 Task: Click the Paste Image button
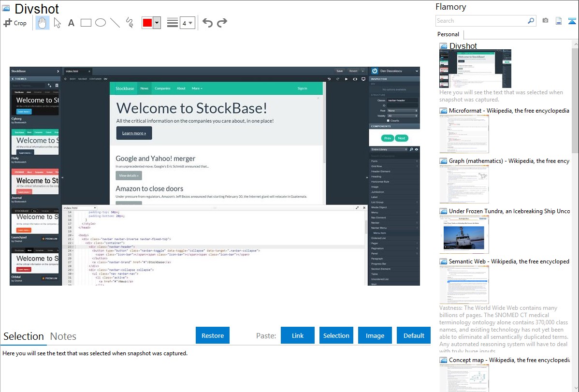[x=375, y=335]
